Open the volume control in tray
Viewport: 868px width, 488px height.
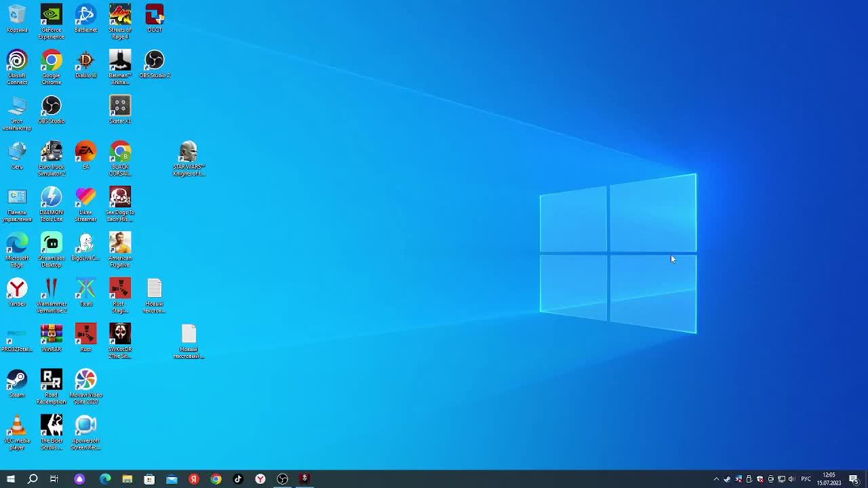[791, 479]
